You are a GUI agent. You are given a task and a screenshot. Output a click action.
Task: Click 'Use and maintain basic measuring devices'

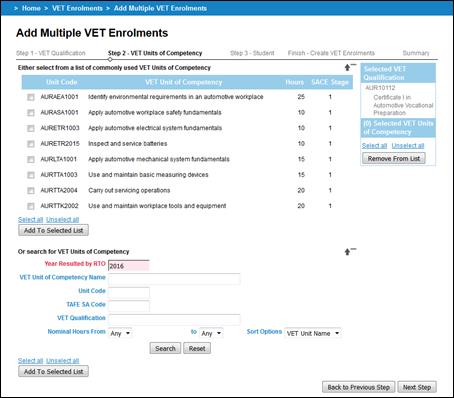click(x=148, y=175)
